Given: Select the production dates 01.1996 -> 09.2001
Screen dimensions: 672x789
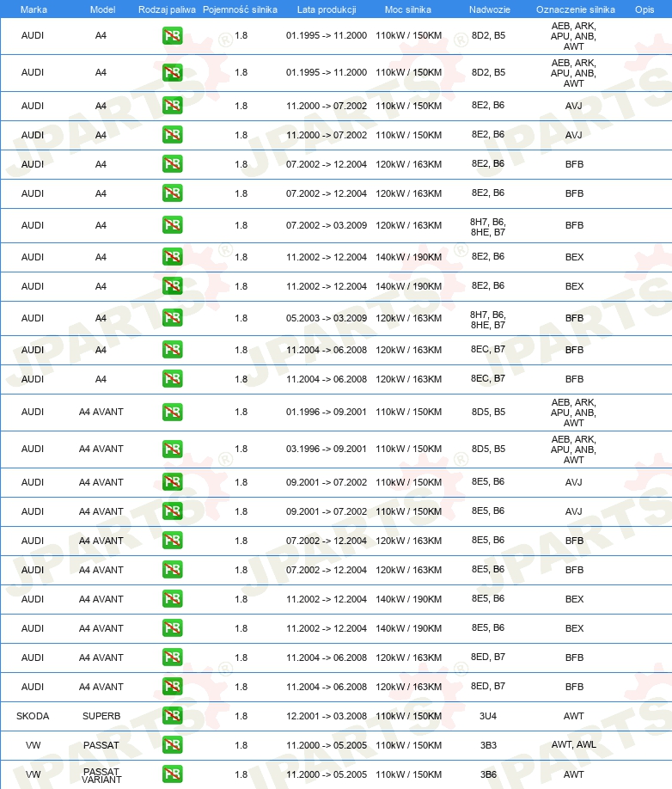Looking at the screenshot, I should 327,412.
